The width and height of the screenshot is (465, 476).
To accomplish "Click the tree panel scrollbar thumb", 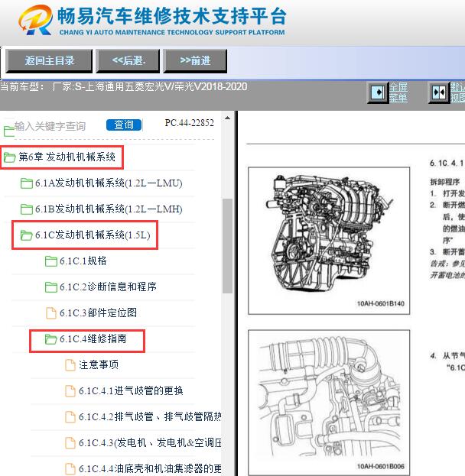I will click(x=227, y=246).
